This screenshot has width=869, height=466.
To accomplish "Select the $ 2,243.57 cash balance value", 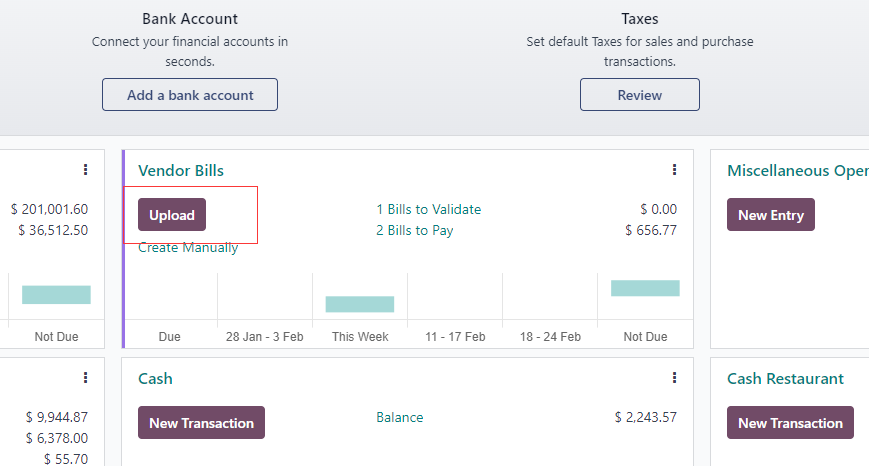I will 646,417.
